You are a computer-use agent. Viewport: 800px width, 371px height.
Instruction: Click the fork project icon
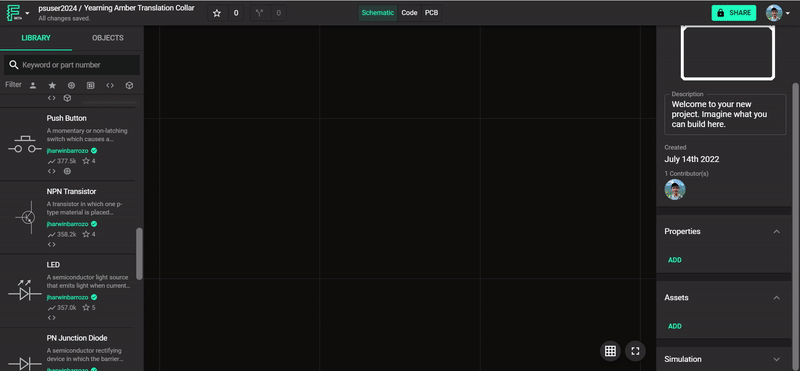(260, 13)
